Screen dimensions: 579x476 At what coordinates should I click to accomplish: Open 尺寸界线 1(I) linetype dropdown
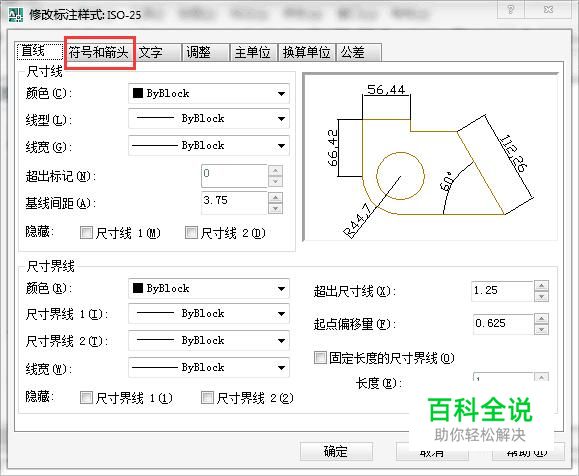point(209,314)
